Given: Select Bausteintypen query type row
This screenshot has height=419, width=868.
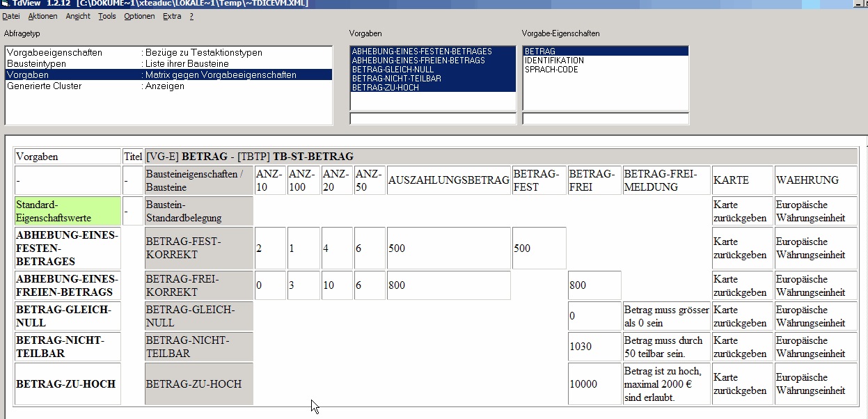Looking at the screenshot, I should click(x=36, y=64).
